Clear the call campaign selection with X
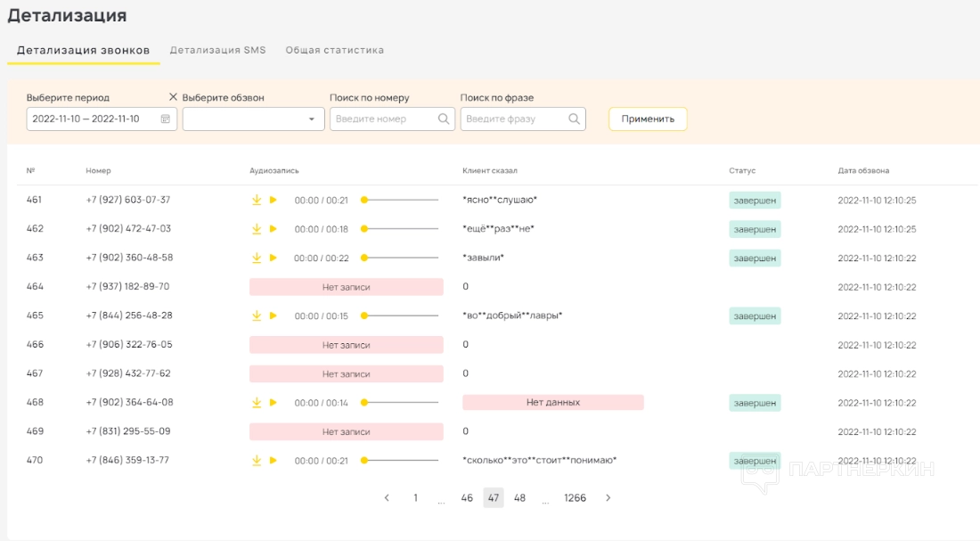The image size is (980, 541). (x=173, y=97)
